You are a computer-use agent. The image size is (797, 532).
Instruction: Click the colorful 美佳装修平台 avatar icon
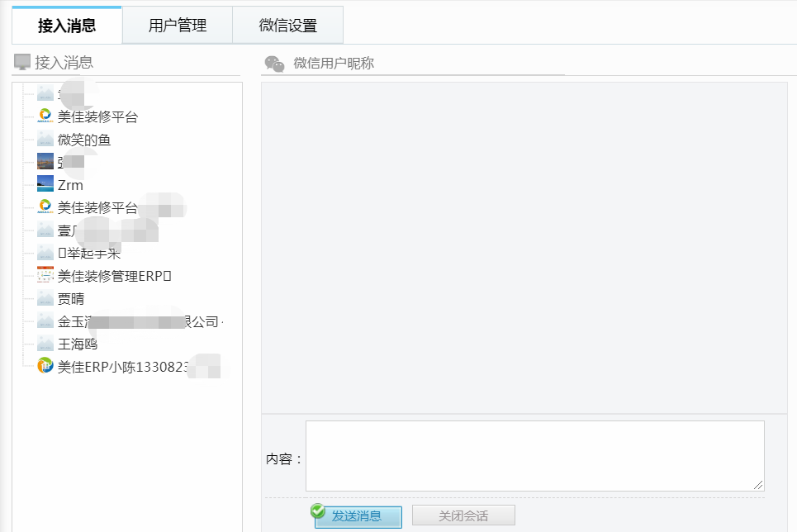click(x=45, y=116)
